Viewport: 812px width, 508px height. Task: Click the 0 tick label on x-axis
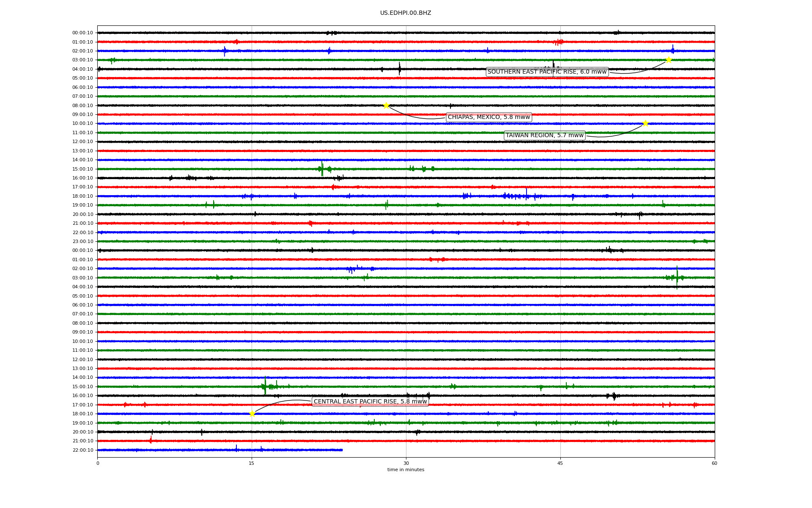pyautogui.click(x=98, y=463)
